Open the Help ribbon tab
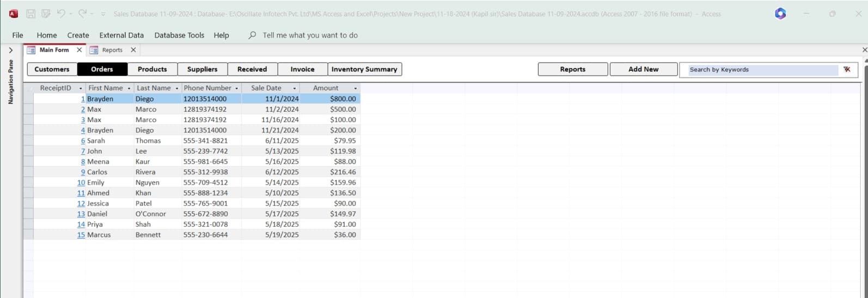This screenshot has height=298, width=868. 221,35
